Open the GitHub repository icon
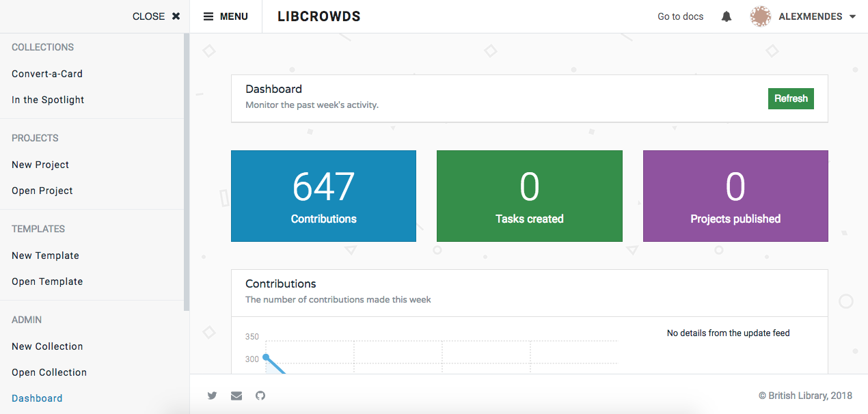868x414 pixels. click(x=260, y=396)
